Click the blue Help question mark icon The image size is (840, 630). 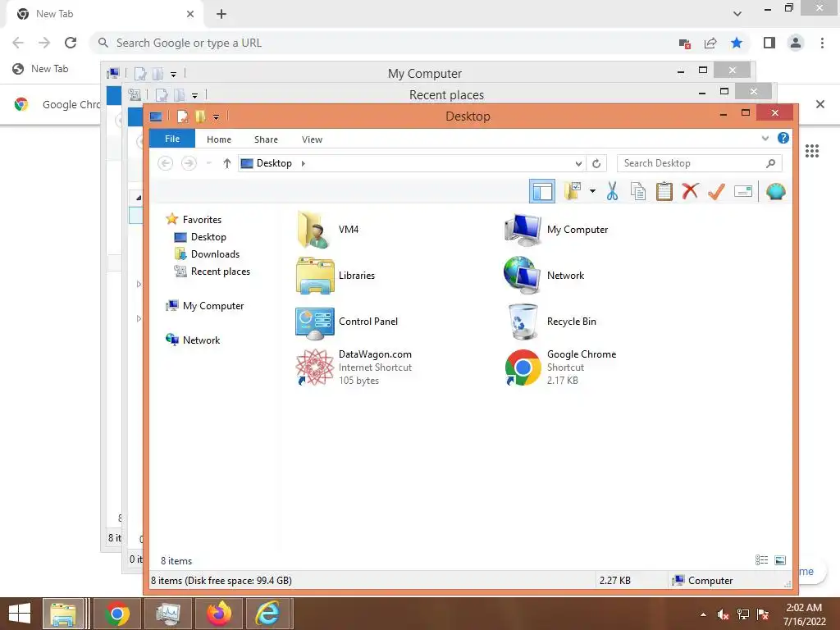pyautogui.click(x=783, y=138)
